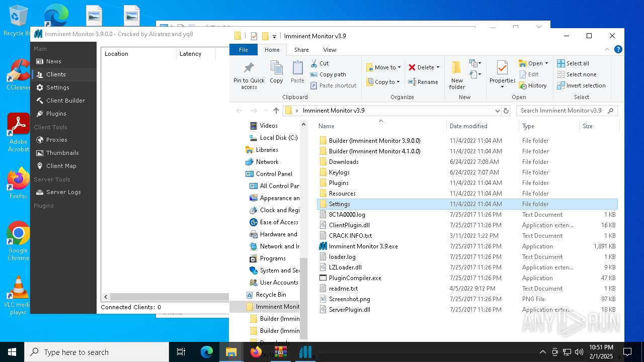Viewport: 644px width, 362px height.
Task: Open the News section in Imminent Monitor
Action: pyautogui.click(x=53, y=61)
